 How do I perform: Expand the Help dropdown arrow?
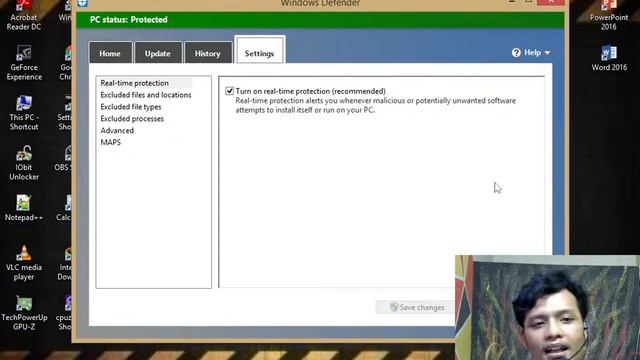(547, 53)
